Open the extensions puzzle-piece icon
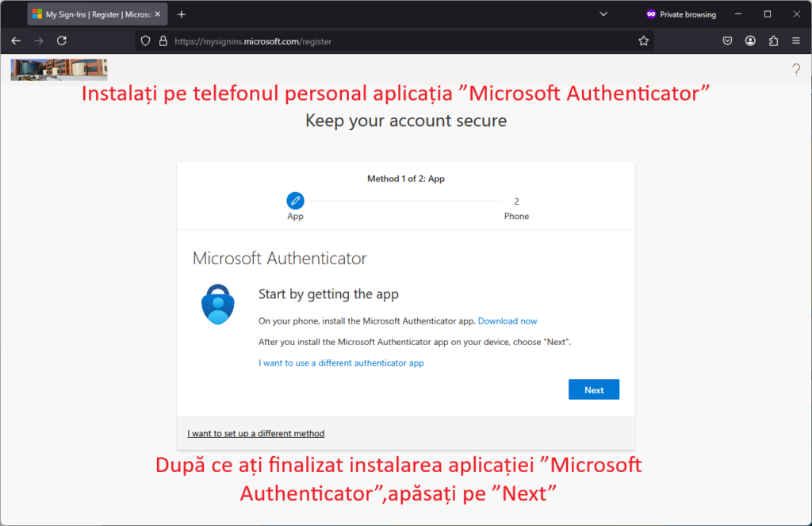This screenshot has height=526, width=812. tap(773, 41)
